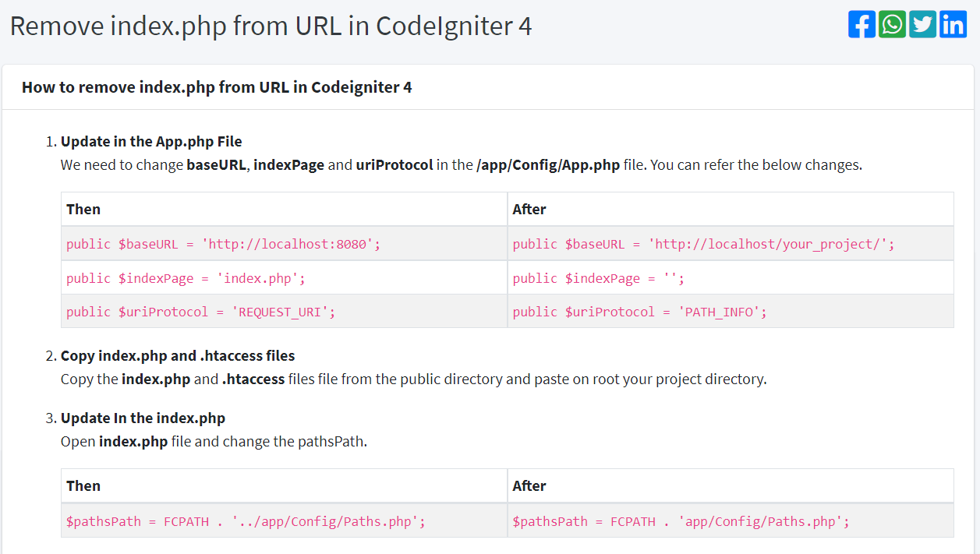
Task: Click the step heading 'Copy index.php and .htaccess files'
Action: (x=178, y=356)
